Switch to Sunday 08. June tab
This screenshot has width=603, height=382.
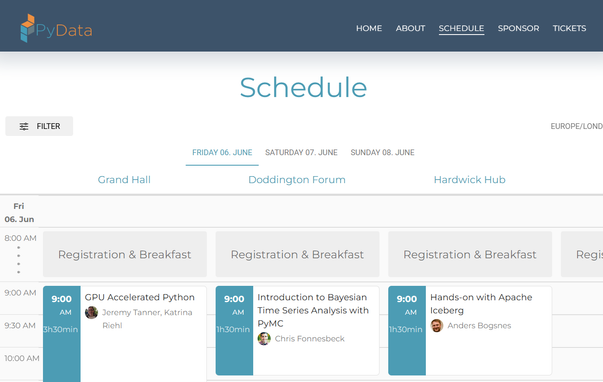click(382, 153)
